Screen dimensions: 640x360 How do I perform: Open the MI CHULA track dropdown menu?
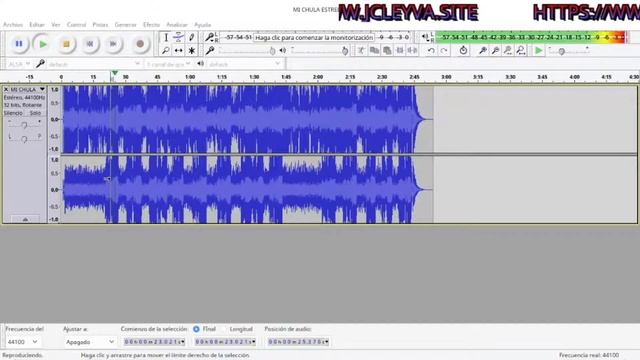(28, 89)
